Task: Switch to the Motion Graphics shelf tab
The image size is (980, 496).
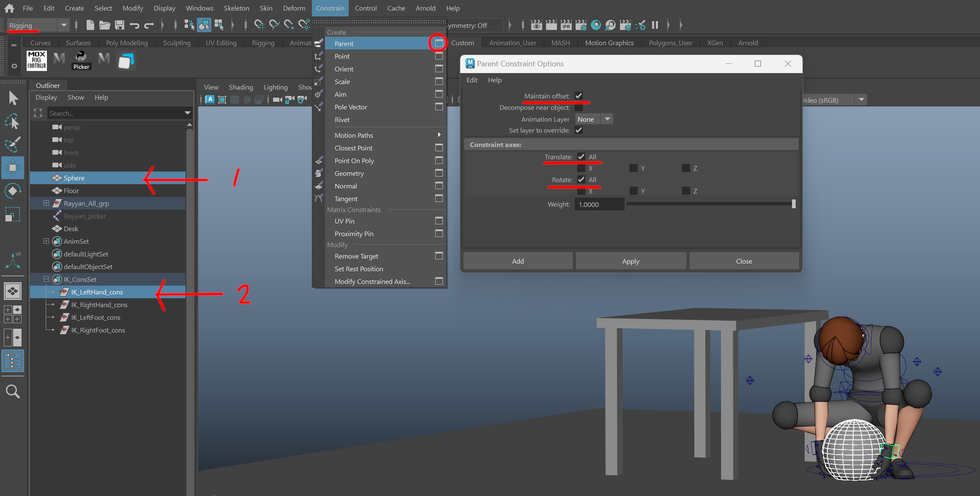Action: (x=609, y=43)
